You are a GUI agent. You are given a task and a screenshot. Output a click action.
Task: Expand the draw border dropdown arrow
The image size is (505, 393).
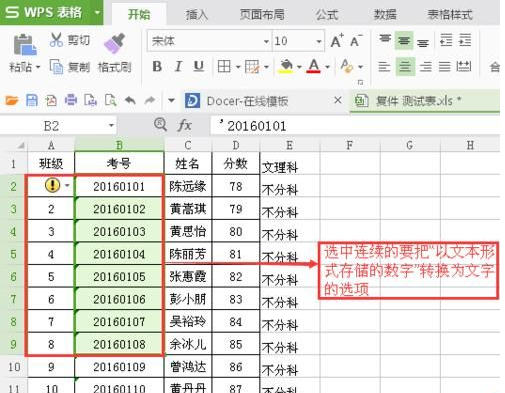266,67
